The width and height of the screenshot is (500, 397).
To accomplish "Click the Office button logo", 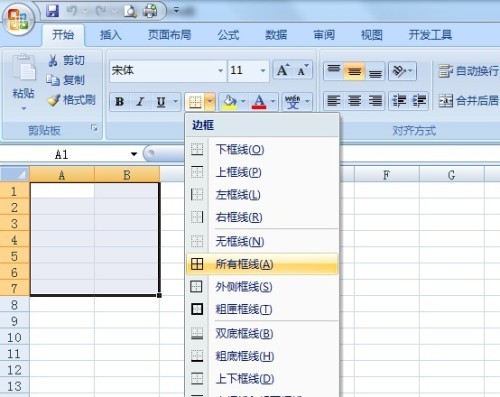I will [18, 20].
